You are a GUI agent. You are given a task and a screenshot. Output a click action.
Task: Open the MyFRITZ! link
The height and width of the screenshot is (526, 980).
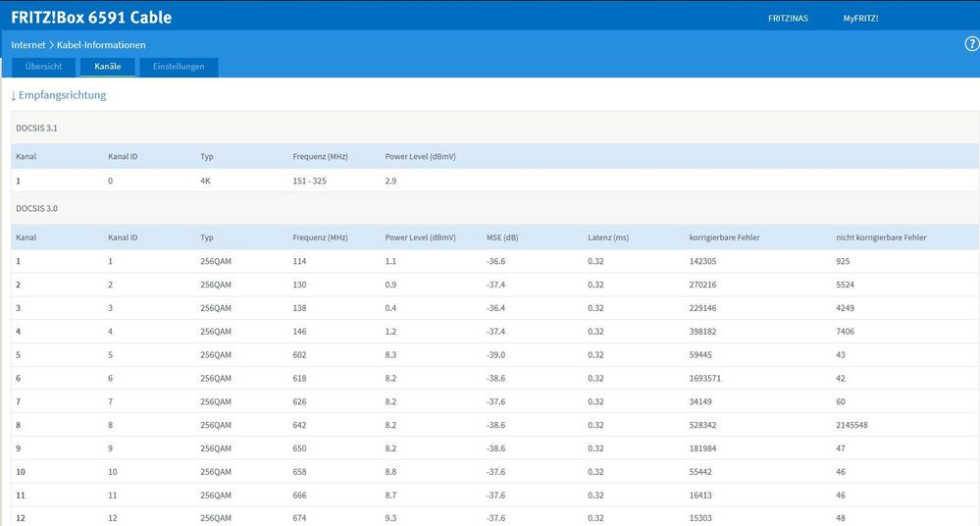pos(860,18)
